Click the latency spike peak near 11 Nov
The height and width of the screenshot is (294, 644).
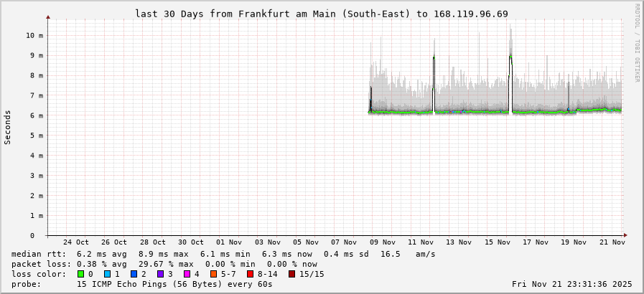tap(434, 57)
